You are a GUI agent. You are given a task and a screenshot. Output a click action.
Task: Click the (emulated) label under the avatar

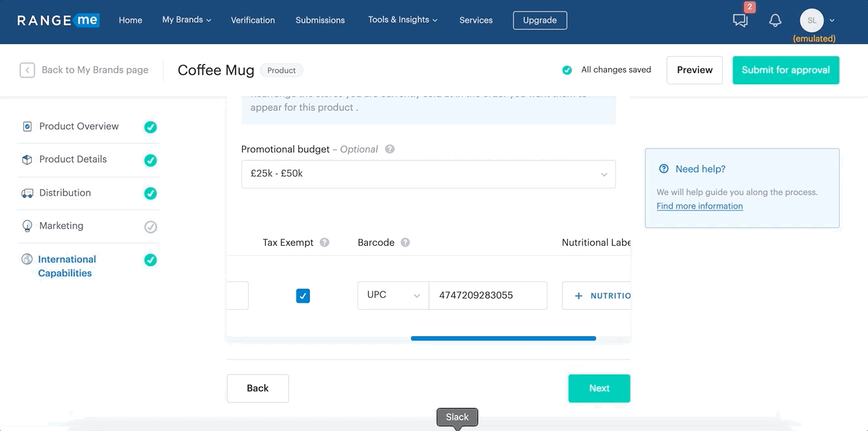pos(814,39)
